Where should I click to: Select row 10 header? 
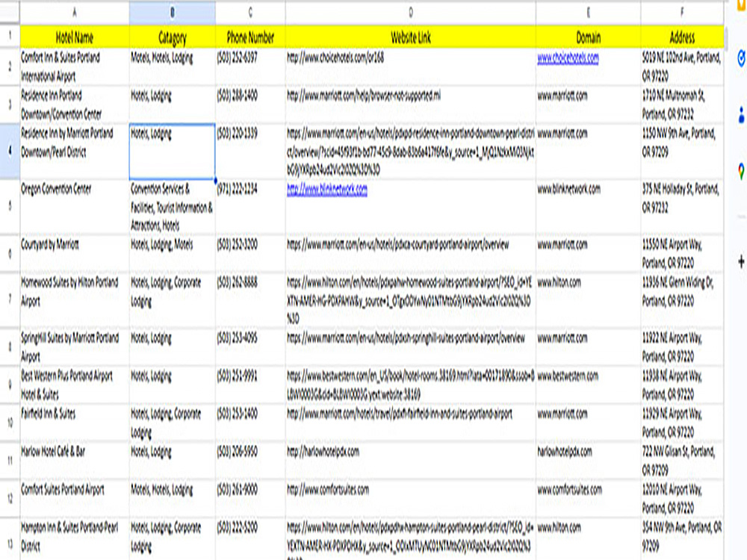(10, 423)
